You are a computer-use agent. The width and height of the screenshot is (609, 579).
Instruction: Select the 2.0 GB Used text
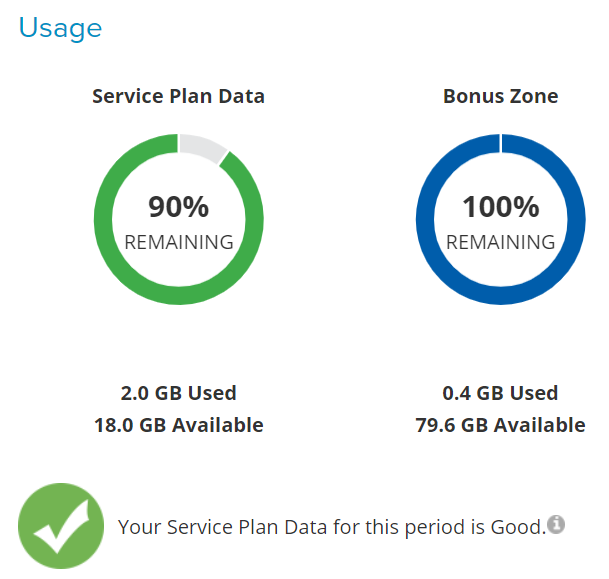point(178,393)
